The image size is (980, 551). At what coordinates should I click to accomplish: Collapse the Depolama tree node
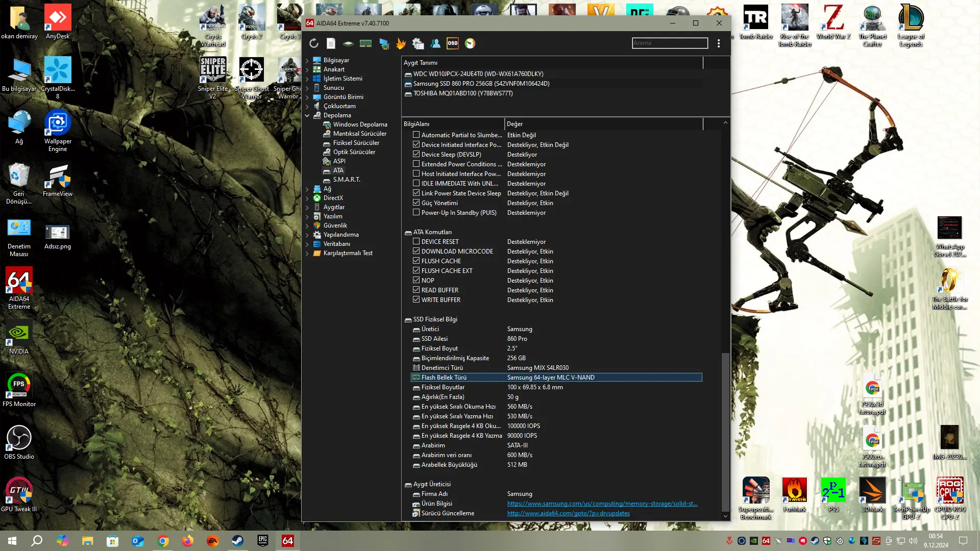click(307, 115)
